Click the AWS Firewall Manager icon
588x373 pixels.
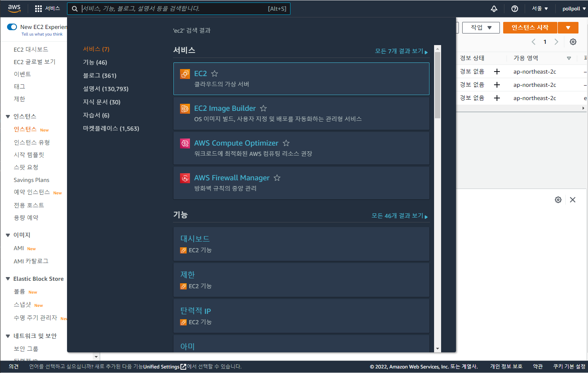click(x=185, y=178)
